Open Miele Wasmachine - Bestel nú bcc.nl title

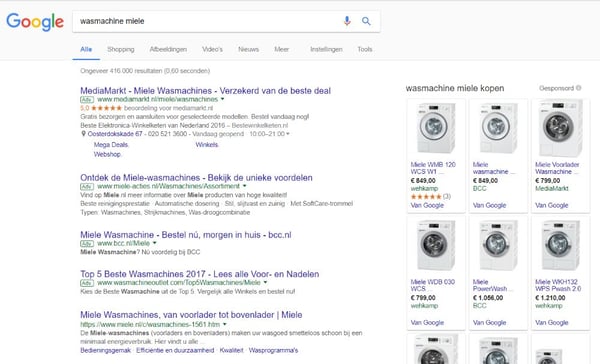(x=186, y=235)
